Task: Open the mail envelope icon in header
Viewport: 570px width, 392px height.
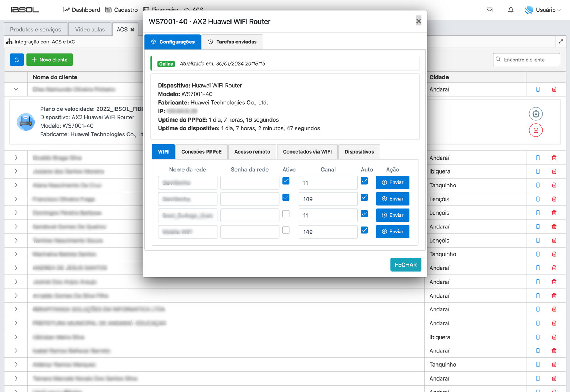Action: [x=489, y=10]
